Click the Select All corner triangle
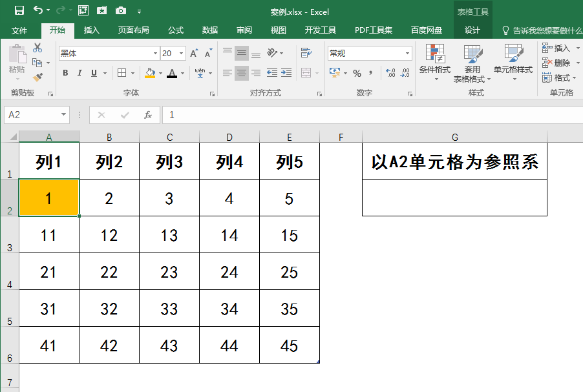This screenshot has height=392, width=583. [x=13, y=137]
